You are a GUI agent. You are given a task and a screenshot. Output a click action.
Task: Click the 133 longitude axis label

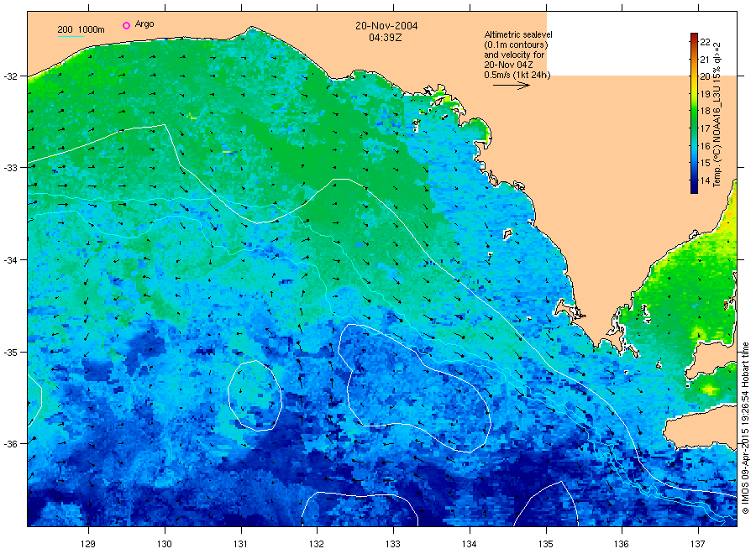click(393, 544)
